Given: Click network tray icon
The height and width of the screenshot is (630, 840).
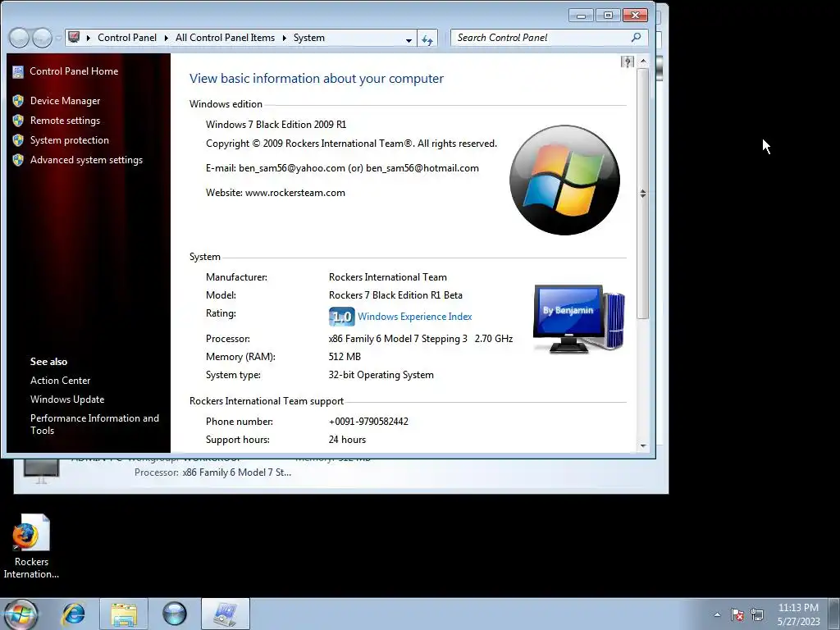Looking at the screenshot, I should click(757, 614).
